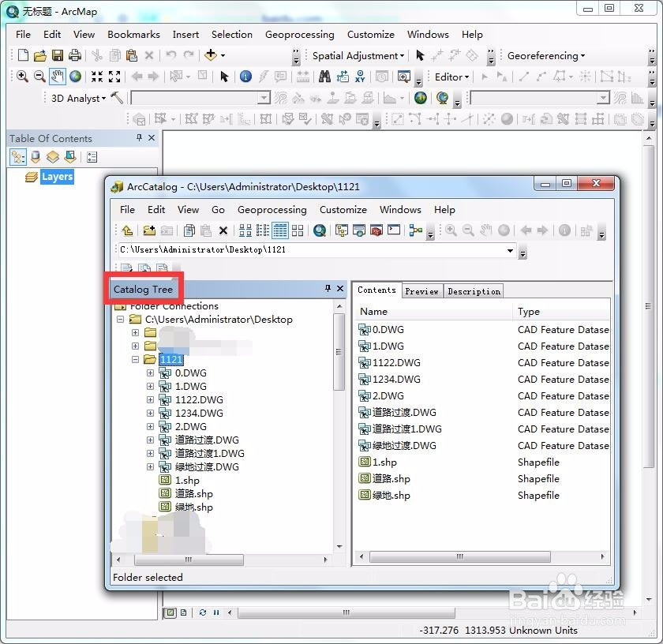This screenshot has height=644, width=663.
Task: Click Delete X icon in ArcCatalog toolbar
Action: 223,230
